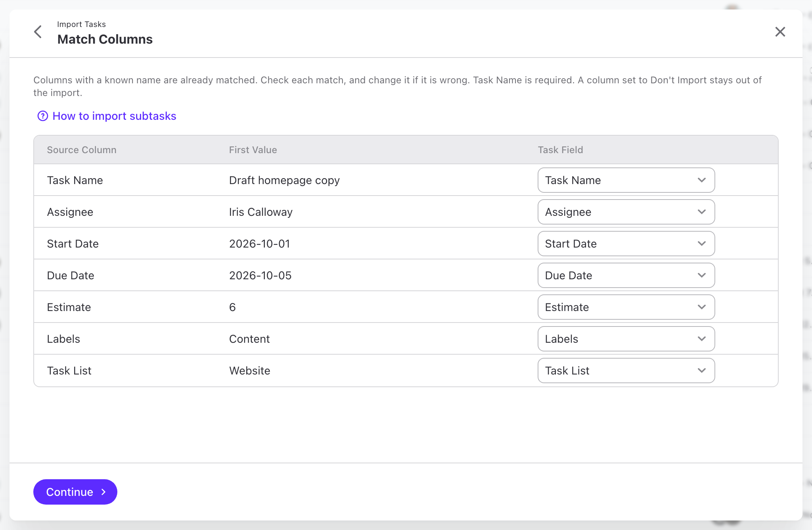Open Task Name field dropdown
The image size is (812, 530).
626,180
